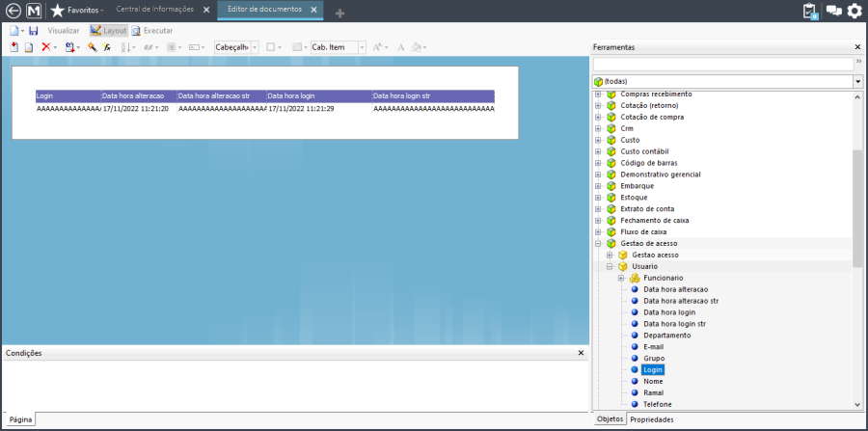Click the magic wand wizard icon
Image resolution: width=868 pixels, height=431 pixels.
(x=93, y=47)
